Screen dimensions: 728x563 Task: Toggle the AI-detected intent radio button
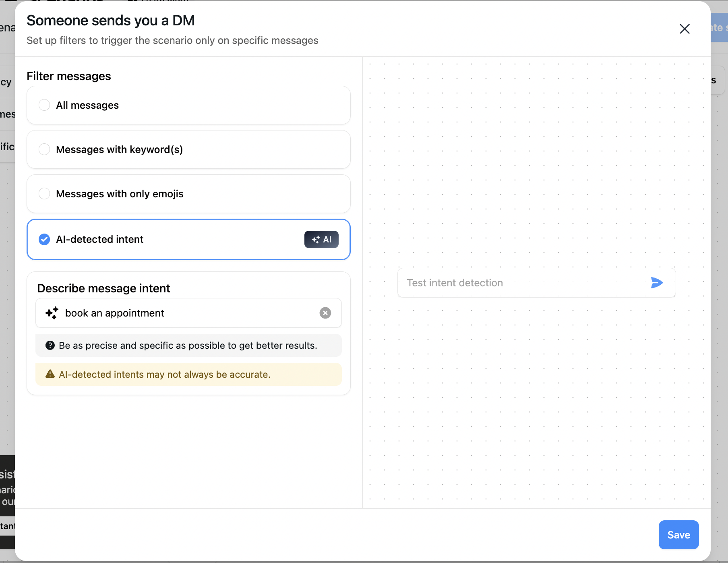point(44,239)
